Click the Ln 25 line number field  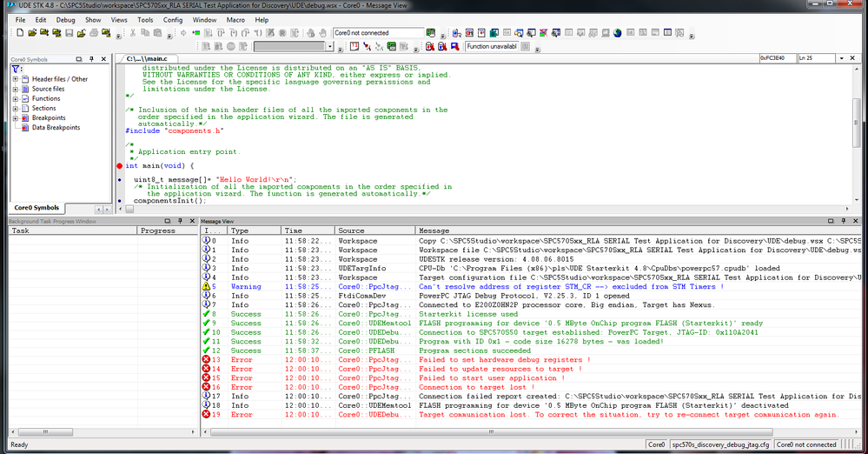[816, 58]
